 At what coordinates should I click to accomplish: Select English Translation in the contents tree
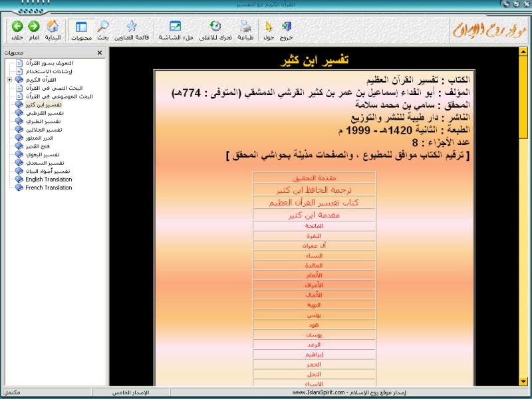click(x=49, y=180)
